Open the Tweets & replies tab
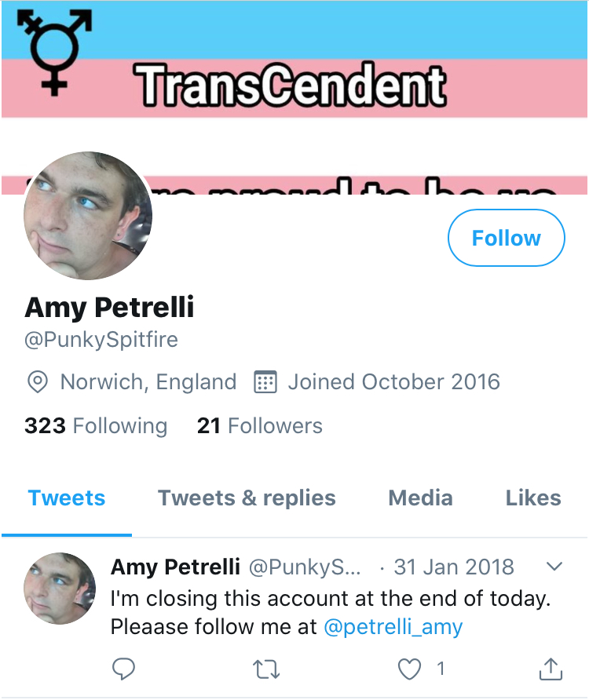The image size is (589, 700). tap(247, 498)
